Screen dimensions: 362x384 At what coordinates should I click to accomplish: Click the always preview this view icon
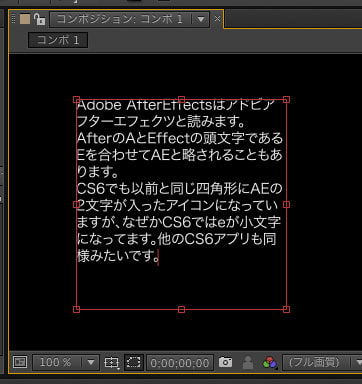click(x=20, y=362)
